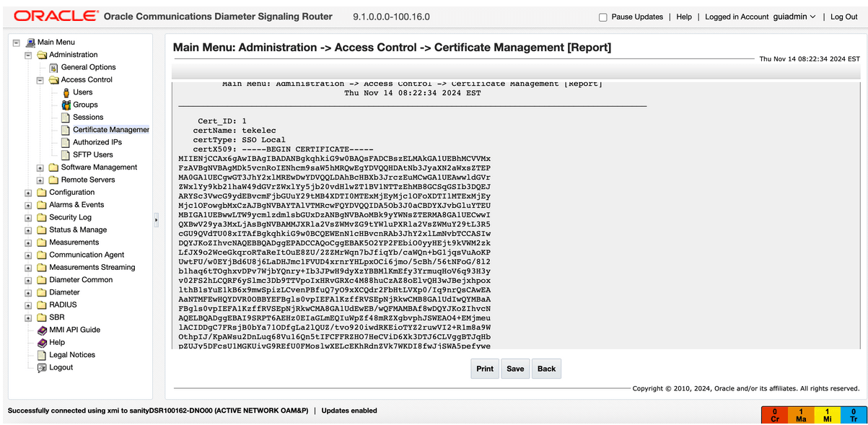The width and height of the screenshot is (868, 425).
Task: Open Help from the top bar
Action: tap(684, 17)
